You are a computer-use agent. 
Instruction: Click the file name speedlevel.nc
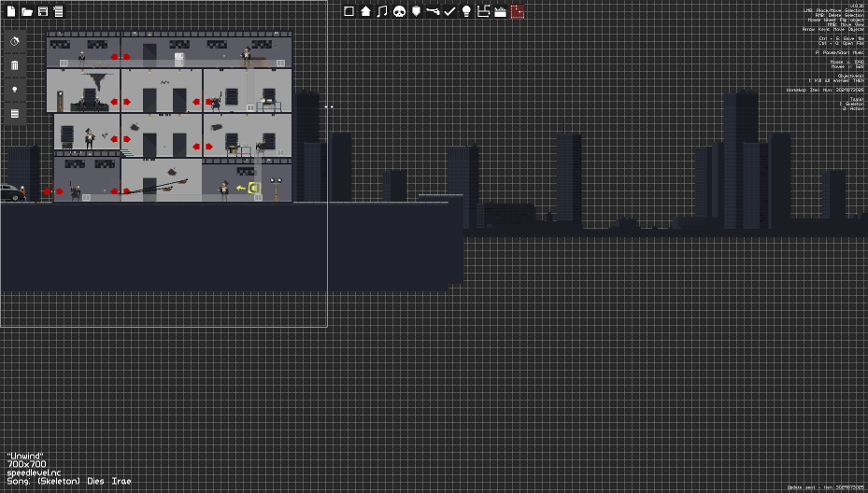pyautogui.click(x=34, y=472)
